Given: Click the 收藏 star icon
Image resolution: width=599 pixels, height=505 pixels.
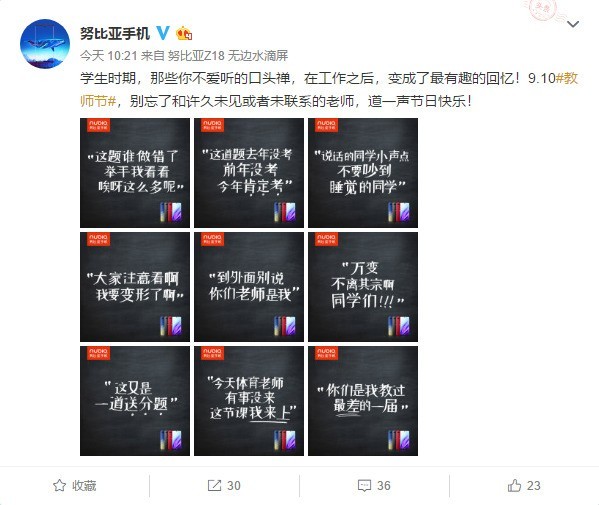Looking at the screenshot, I should 60,486.
